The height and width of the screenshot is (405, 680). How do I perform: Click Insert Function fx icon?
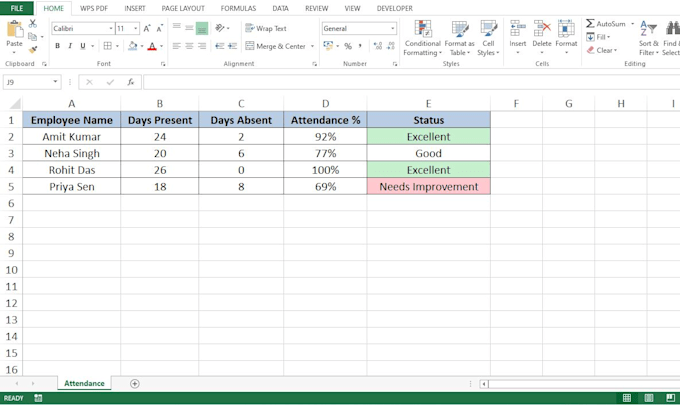[x=131, y=82]
